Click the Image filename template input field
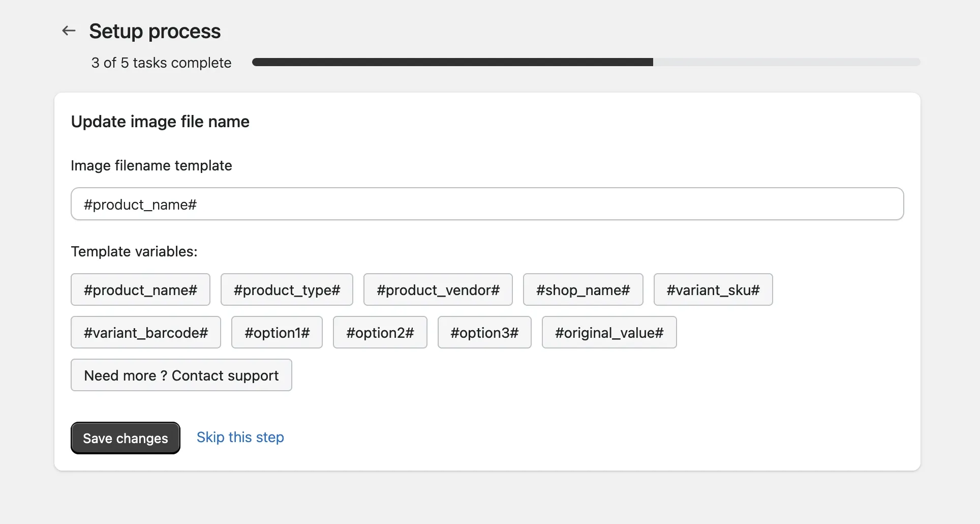The height and width of the screenshot is (524, 980). [x=487, y=204]
